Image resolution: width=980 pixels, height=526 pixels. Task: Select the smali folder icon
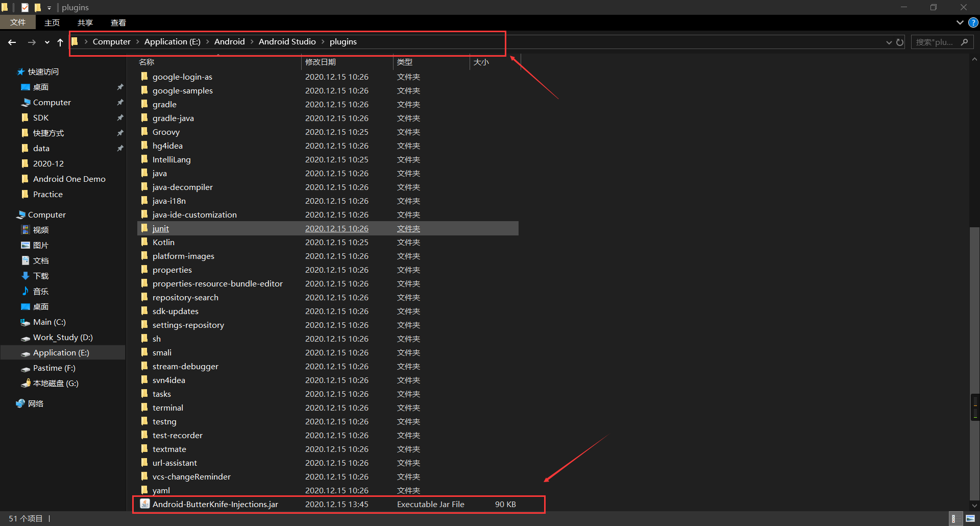(145, 352)
